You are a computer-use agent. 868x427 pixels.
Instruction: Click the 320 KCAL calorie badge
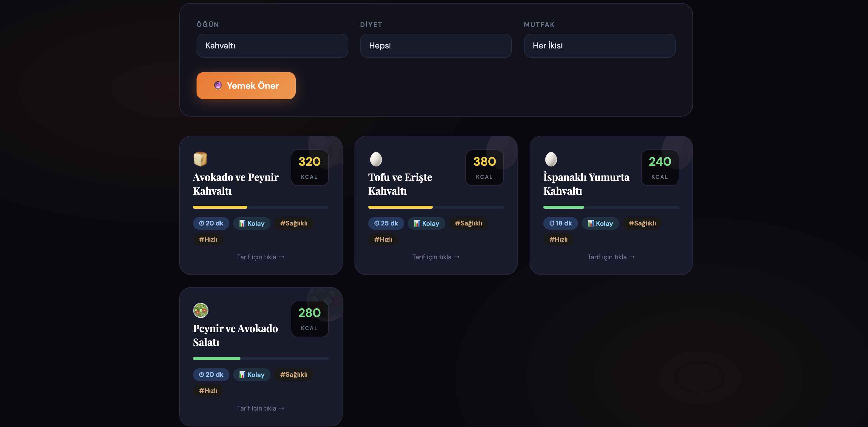pos(309,168)
